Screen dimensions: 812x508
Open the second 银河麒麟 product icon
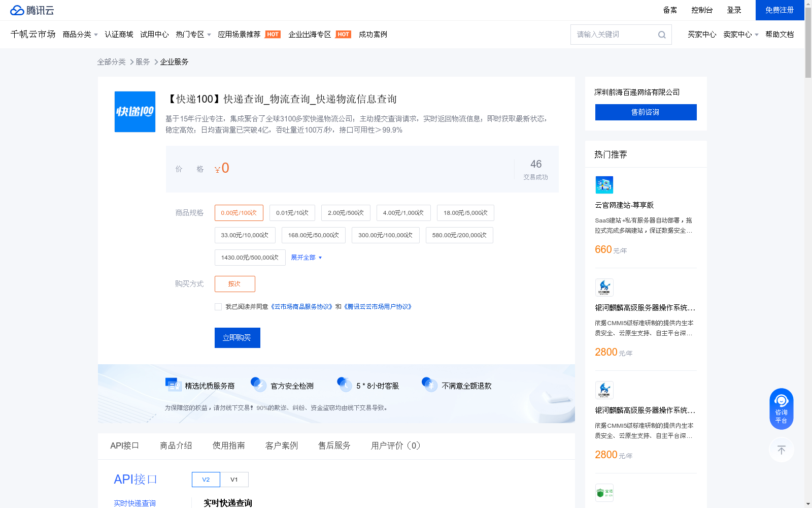pos(604,390)
